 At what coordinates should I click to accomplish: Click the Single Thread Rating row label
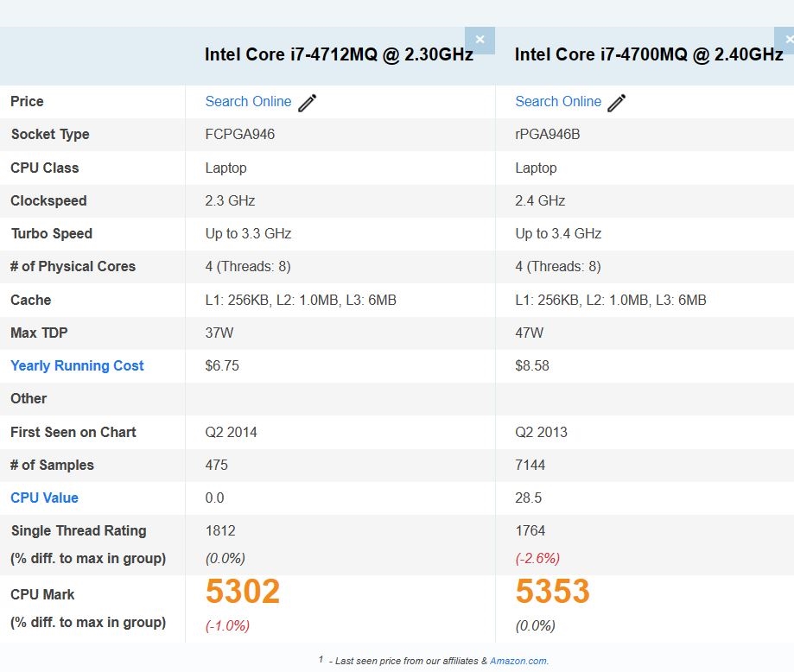(79, 530)
